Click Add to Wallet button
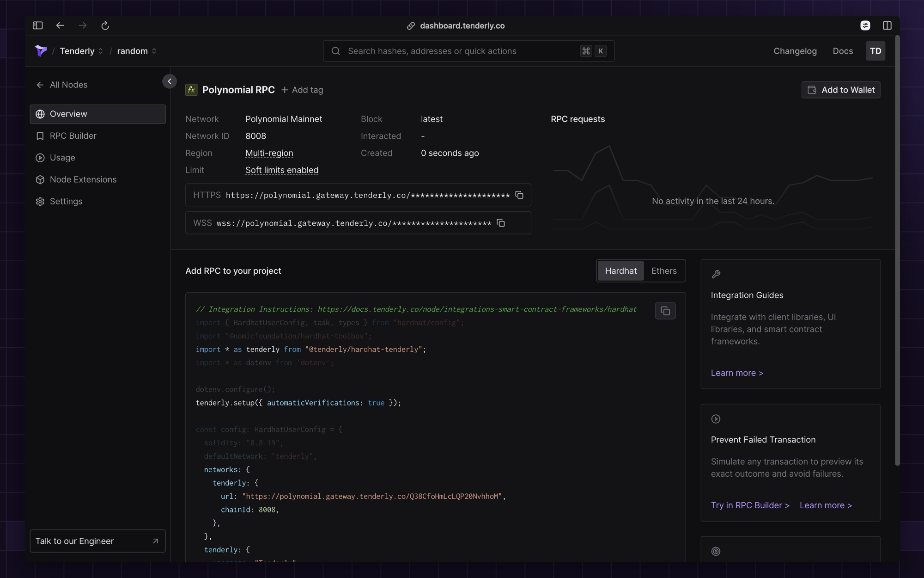Viewport: 924px width, 578px height. coord(840,89)
